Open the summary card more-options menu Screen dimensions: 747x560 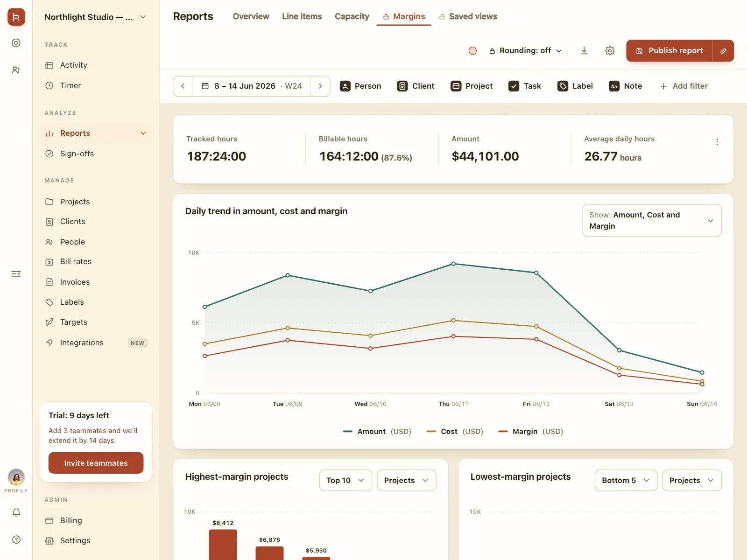coord(717,142)
